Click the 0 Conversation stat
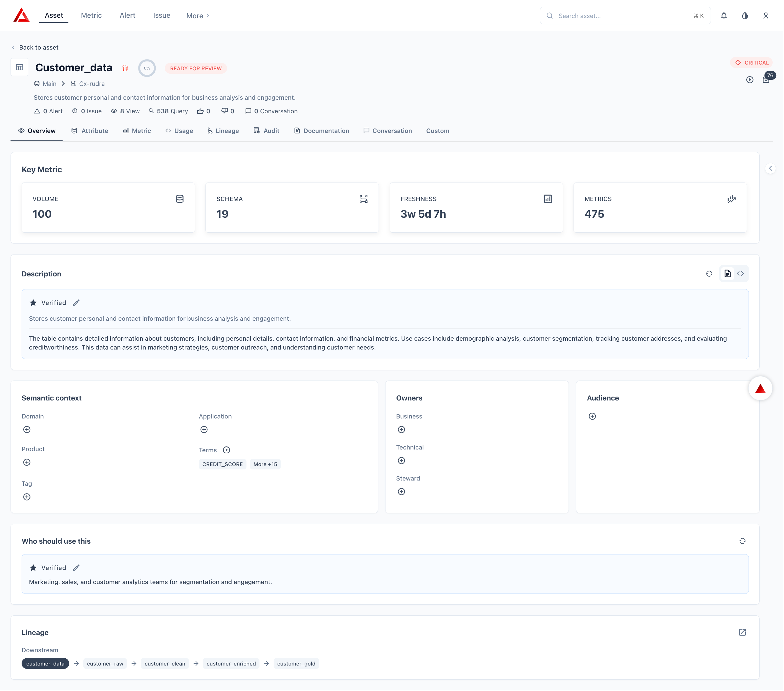The height and width of the screenshot is (691, 784). (x=272, y=111)
